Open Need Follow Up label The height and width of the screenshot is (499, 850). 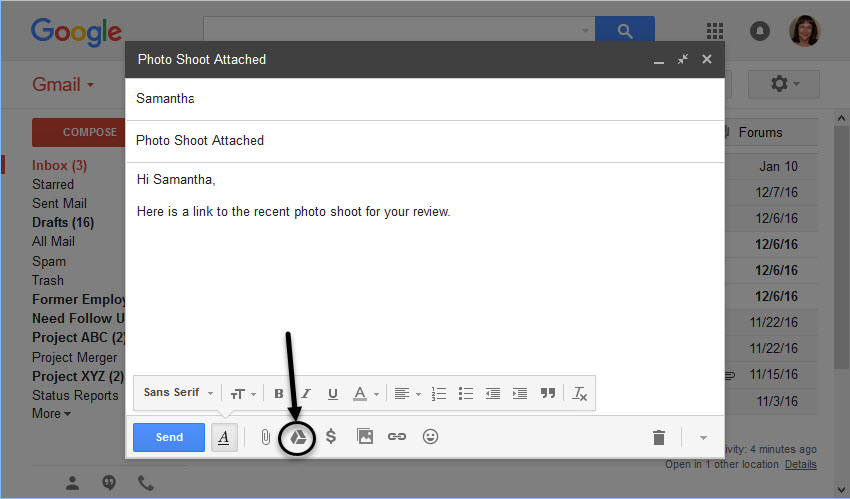[x=79, y=318]
